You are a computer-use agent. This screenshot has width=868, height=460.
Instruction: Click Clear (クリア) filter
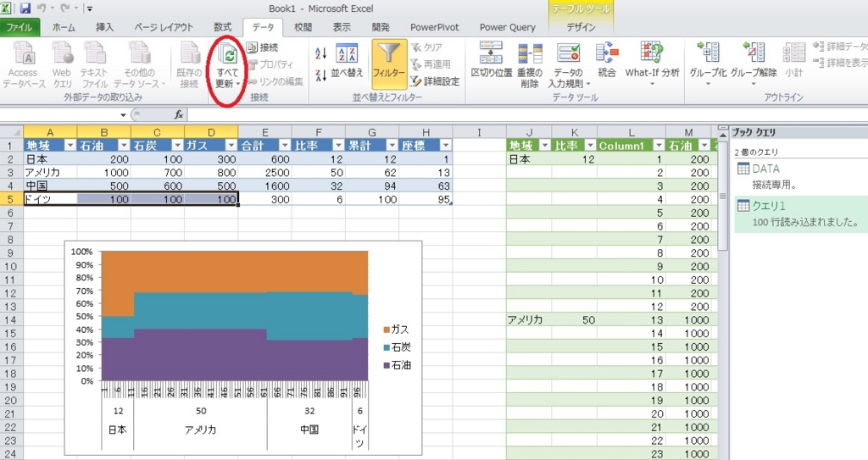pyautogui.click(x=427, y=47)
